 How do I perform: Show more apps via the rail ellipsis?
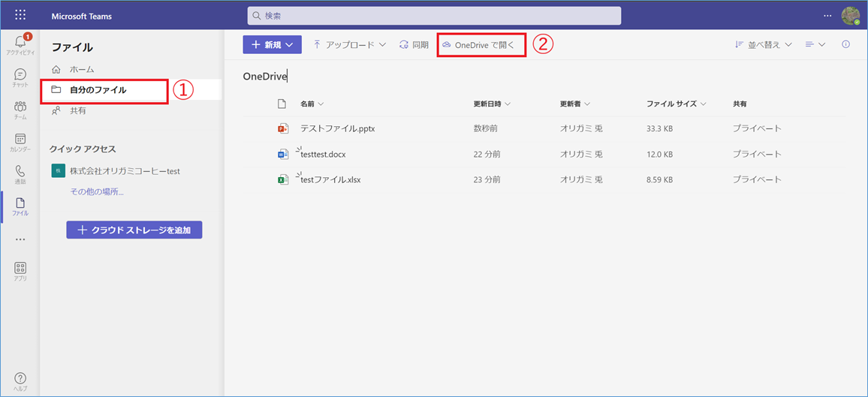pyautogui.click(x=20, y=239)
